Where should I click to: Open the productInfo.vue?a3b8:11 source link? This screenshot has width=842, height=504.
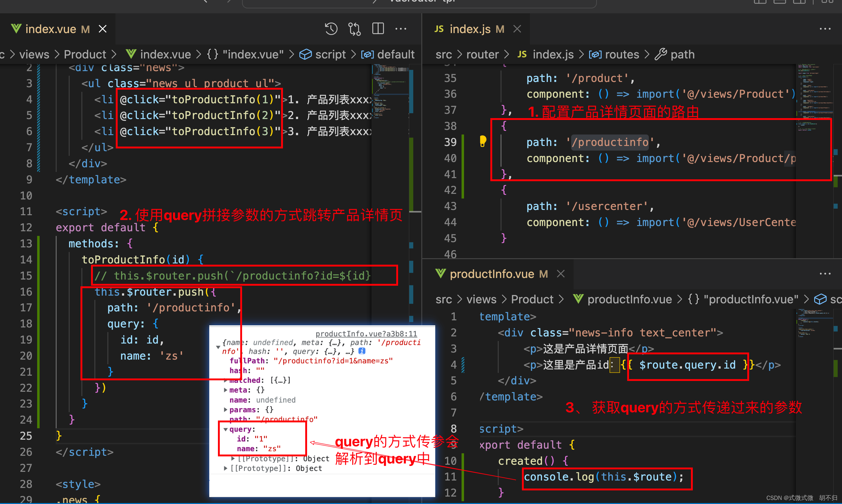pos(366,334)
